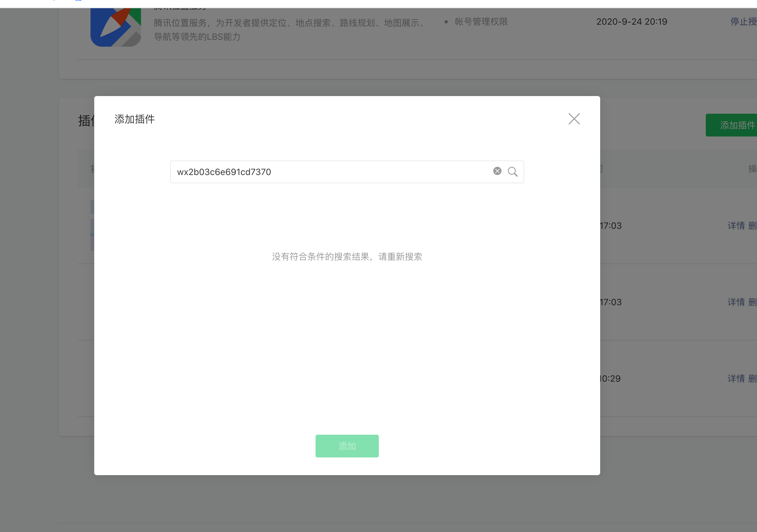757x532 pixels.
Task: Click the 停止授权 link at top right
Action: 743,22
